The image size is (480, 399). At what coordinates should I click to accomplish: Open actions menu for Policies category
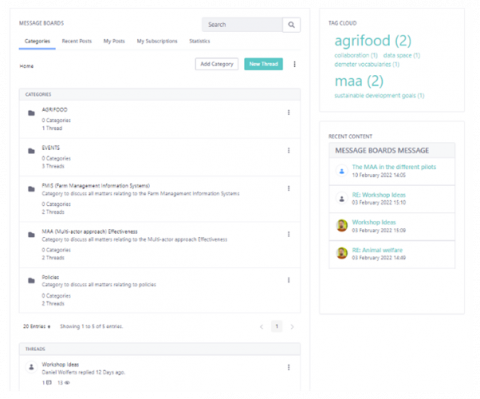coord(289,280)
